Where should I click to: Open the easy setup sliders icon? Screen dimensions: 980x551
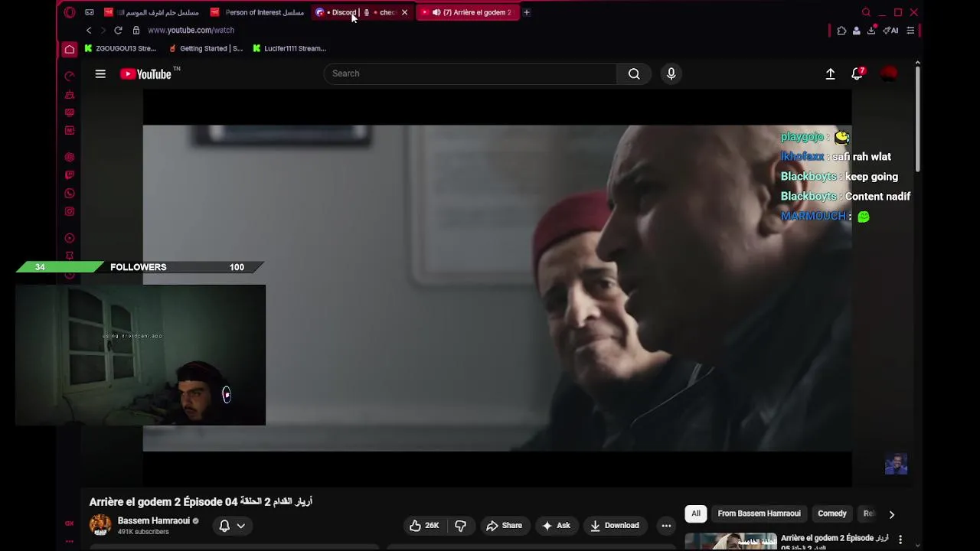point(910,31)
